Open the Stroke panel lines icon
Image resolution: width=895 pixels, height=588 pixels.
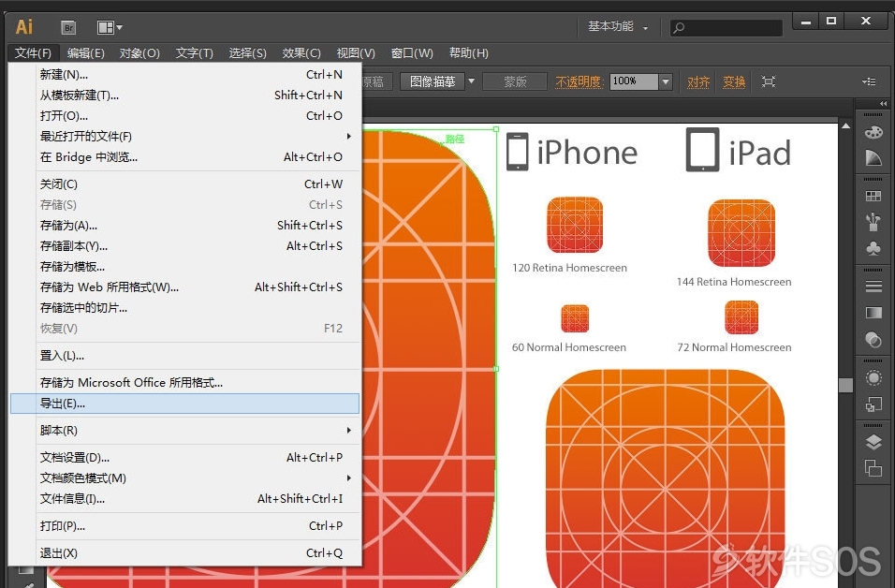(873, 286)
